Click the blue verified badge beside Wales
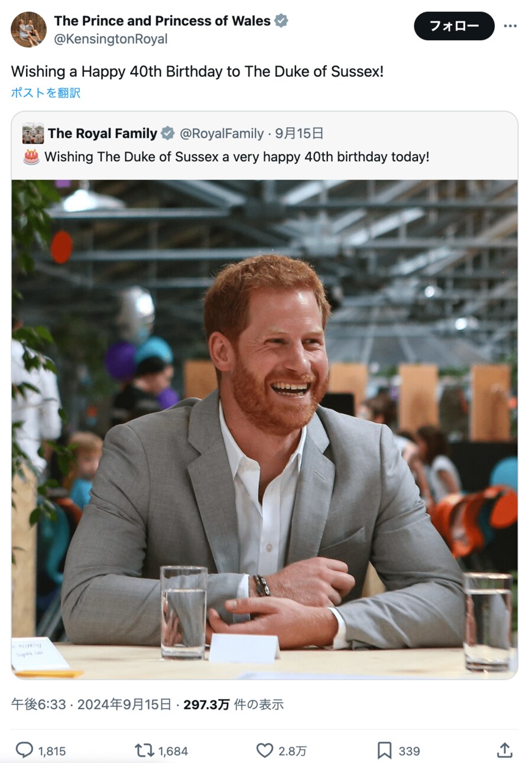 point(281,21)
